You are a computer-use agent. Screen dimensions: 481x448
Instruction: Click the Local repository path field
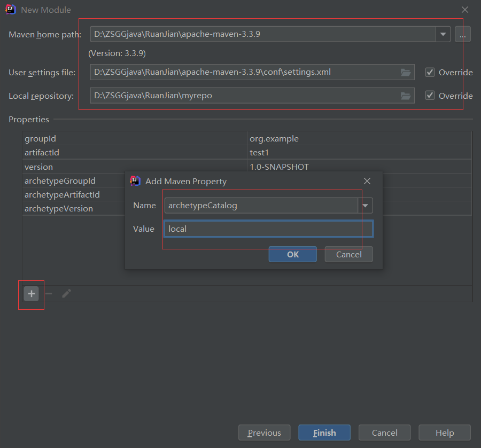coord(252,96)
